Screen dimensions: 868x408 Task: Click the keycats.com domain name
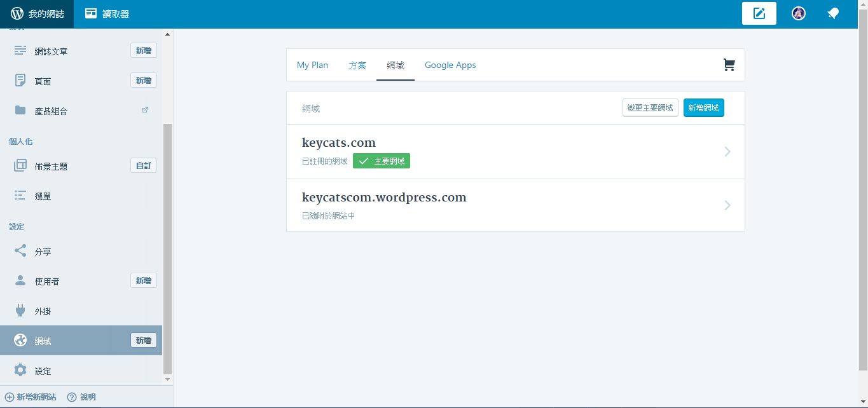(x=339, y=142)
